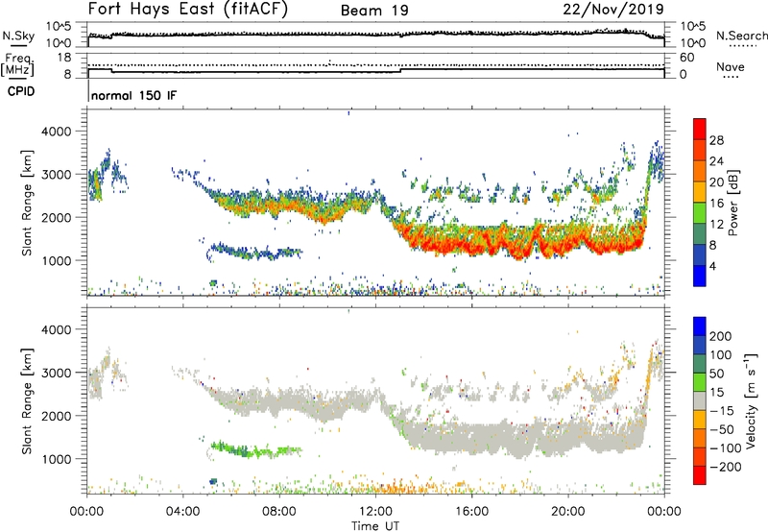
Task: Click the 'Beam 19' label
Action: 374,11
